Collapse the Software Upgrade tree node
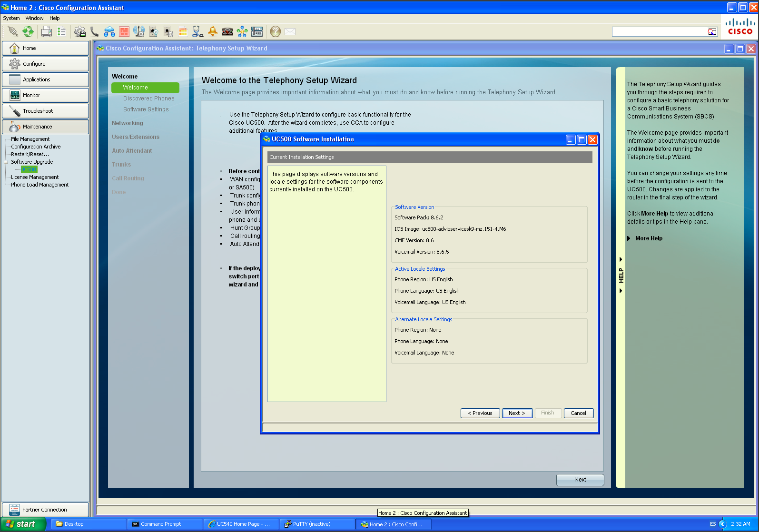This screenshot has height=532, width=759. (x=6, y=162)
